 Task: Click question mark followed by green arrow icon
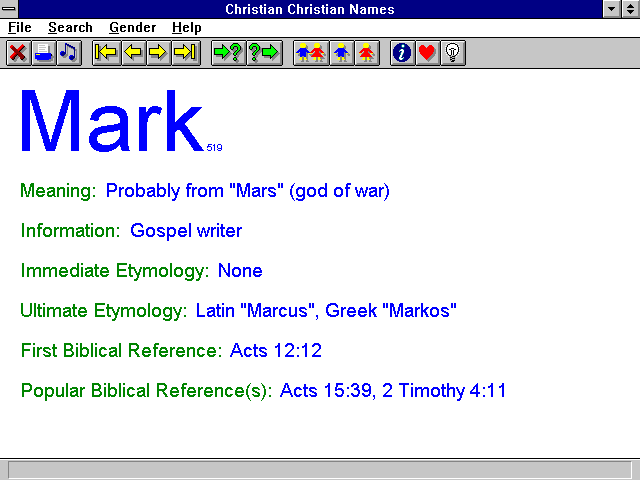[x=264, y=53]
